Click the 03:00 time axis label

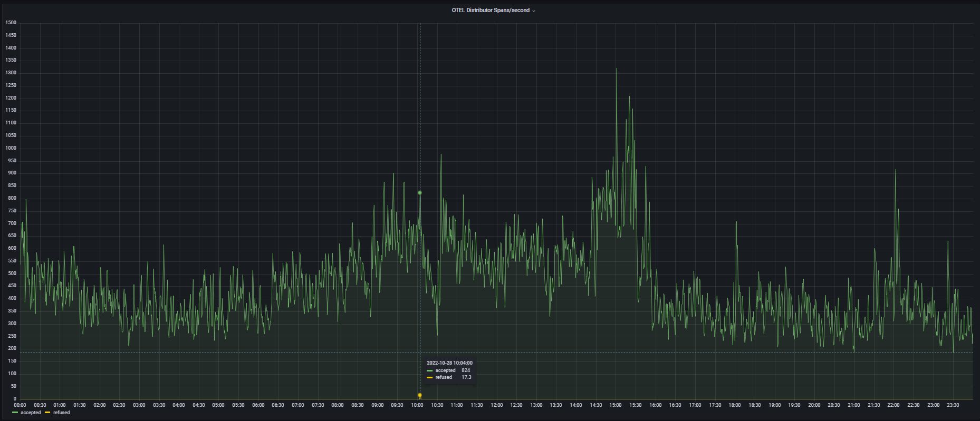(139, 405)
